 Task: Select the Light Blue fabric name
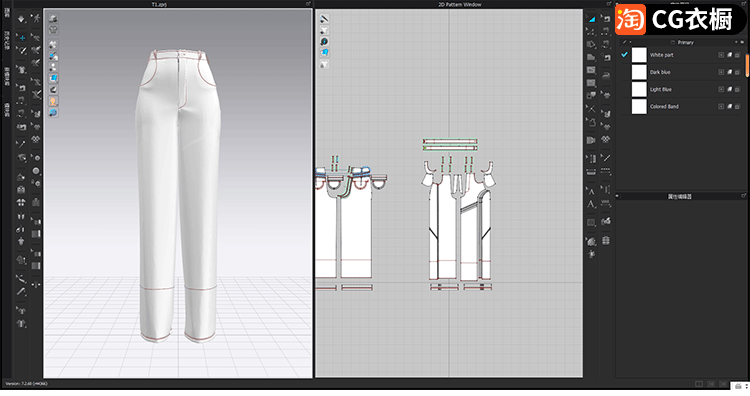[x=661, y=89]
